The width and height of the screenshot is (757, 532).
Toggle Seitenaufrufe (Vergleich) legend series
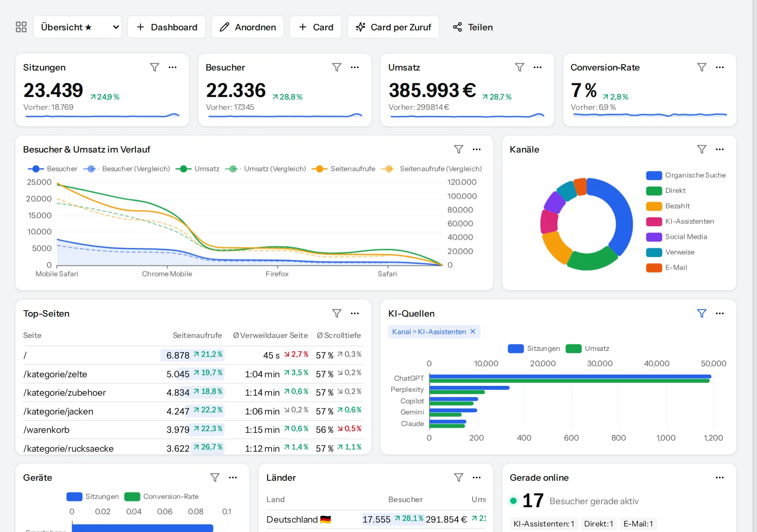coord(432,169)
